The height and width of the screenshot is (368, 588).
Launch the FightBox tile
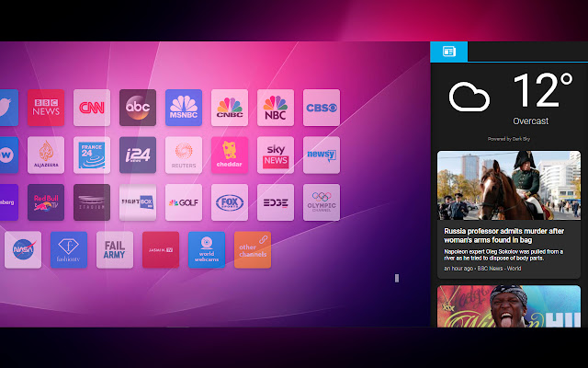tap(138, 202)
